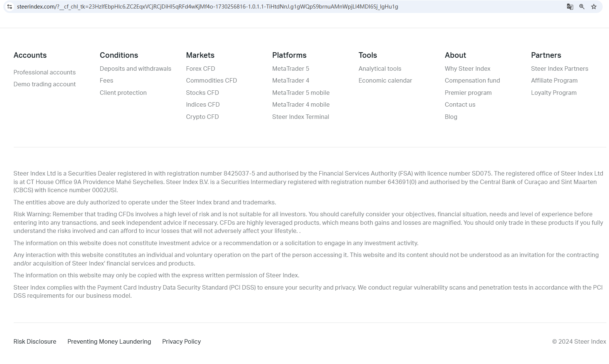
Task: Click the browser address bar URL
Action: (x=207, y=7)
